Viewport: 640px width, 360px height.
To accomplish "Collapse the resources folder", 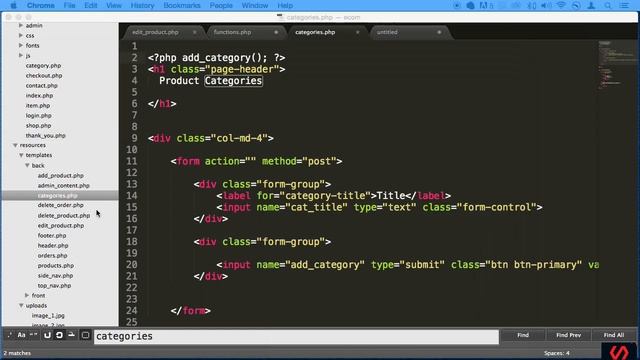I will [15, 145].
